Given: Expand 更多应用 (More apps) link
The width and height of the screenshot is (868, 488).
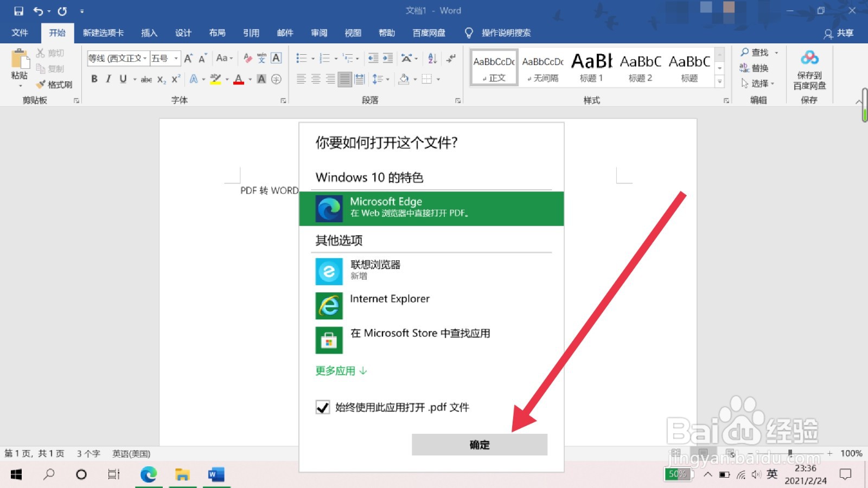Looking at the screenshot, I should (341, 371).
